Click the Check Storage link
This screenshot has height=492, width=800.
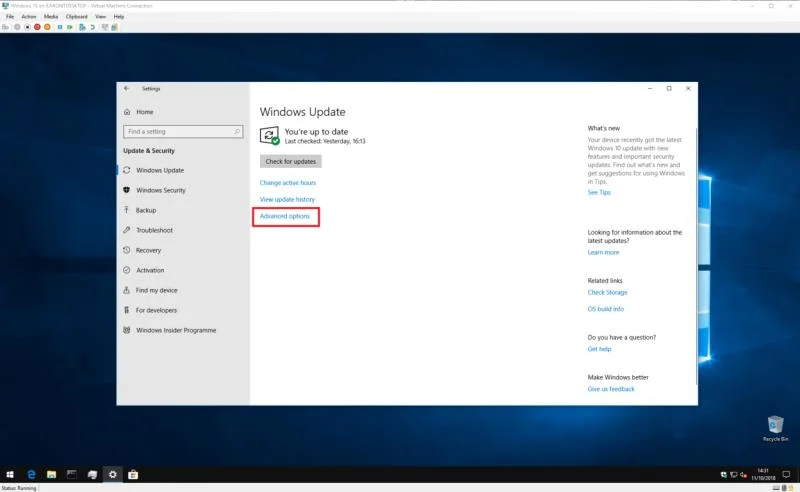(607, 292)
